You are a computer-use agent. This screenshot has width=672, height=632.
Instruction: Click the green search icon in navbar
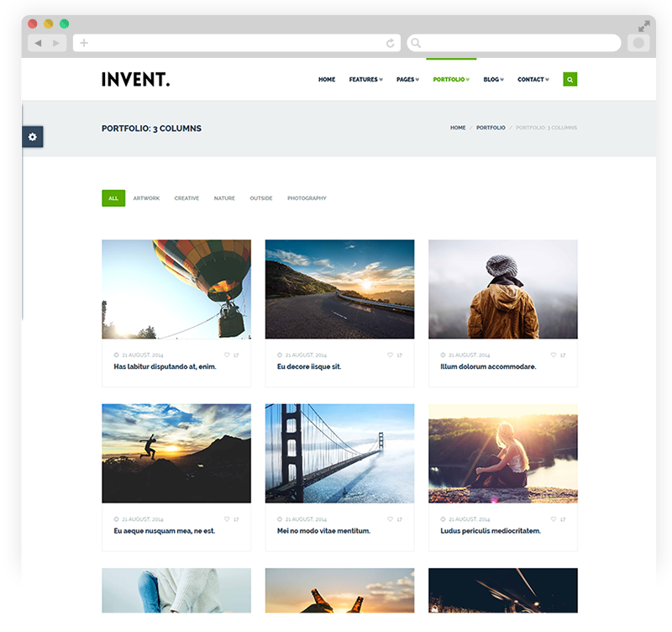tap(570, 80)
